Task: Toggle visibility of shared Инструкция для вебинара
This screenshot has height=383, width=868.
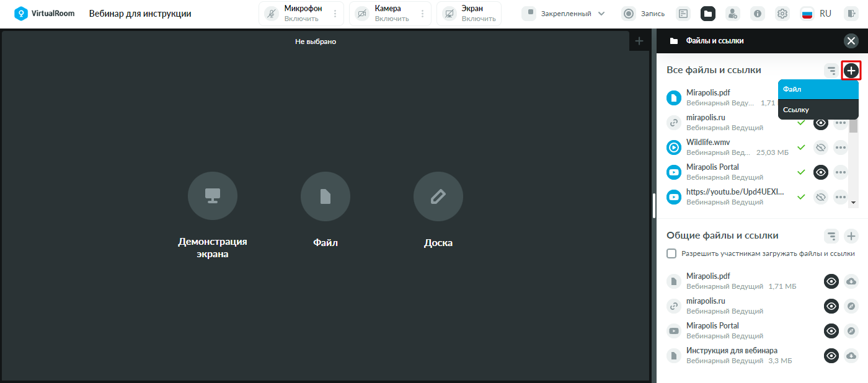Action: point(831,356)
